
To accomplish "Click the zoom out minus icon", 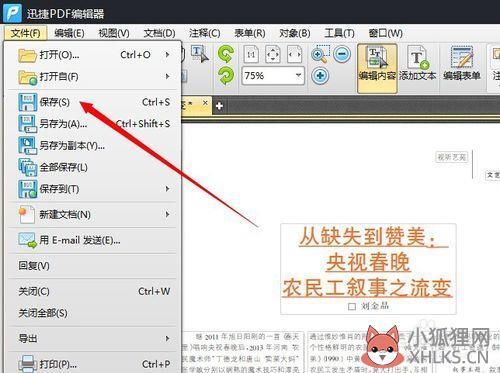I will (x=342, y=54).
